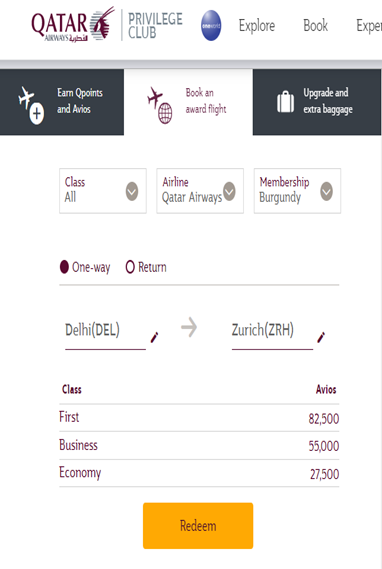Click the airplane plus icon for Earn Qpoints
382x569 pixels.
[31, 105]
